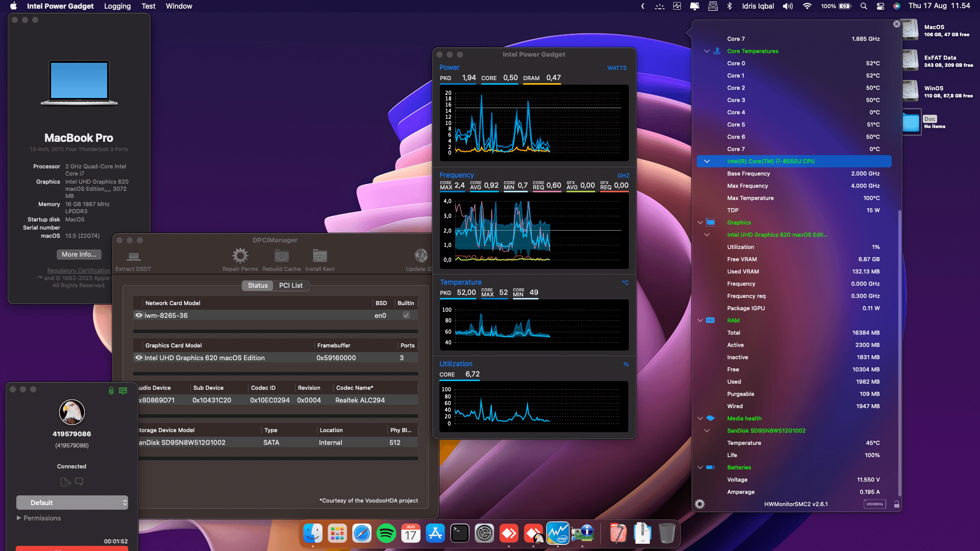Click date and time in menu bar
Image resolution: width=980 pixels, height=551 pixels.
[x=939, y=6]
